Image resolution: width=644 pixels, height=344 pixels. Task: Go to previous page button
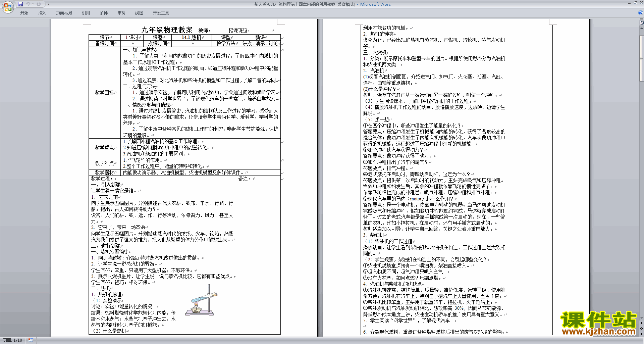click(642, 324)
